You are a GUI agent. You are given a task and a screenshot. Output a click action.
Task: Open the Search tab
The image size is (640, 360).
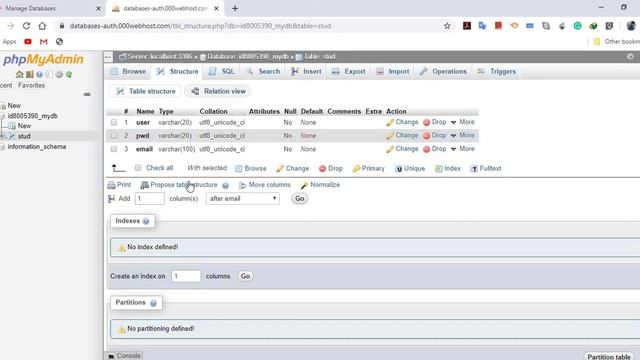pyautogui.click(x=263, y=71)
